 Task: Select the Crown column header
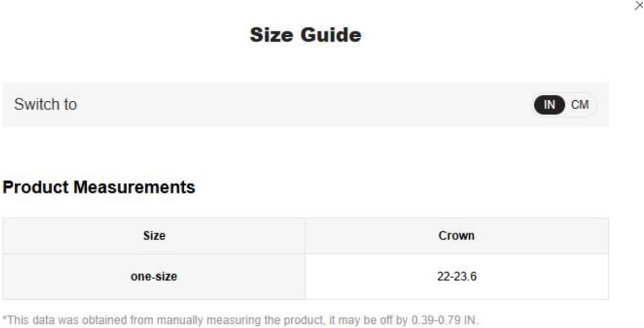click(x=456, y=236)
